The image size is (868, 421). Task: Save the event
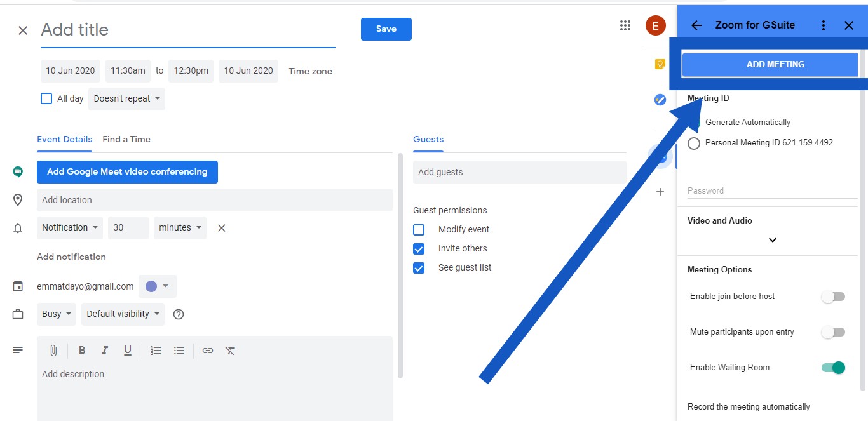(386, 29)
